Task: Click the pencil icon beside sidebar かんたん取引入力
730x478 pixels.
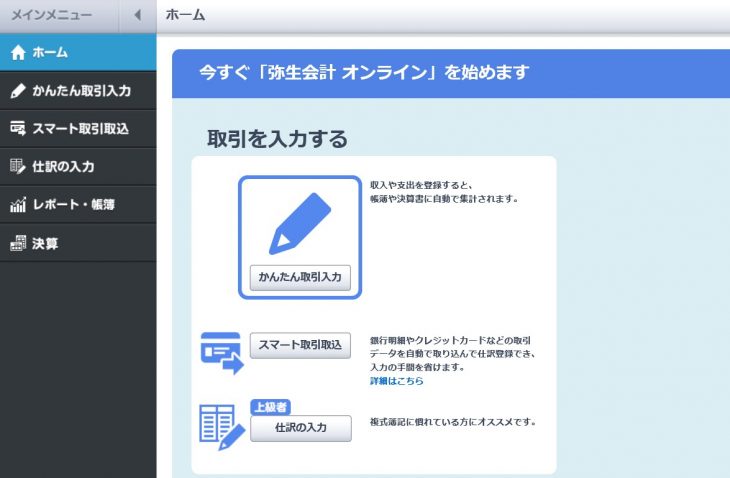Action: point(17,91)
